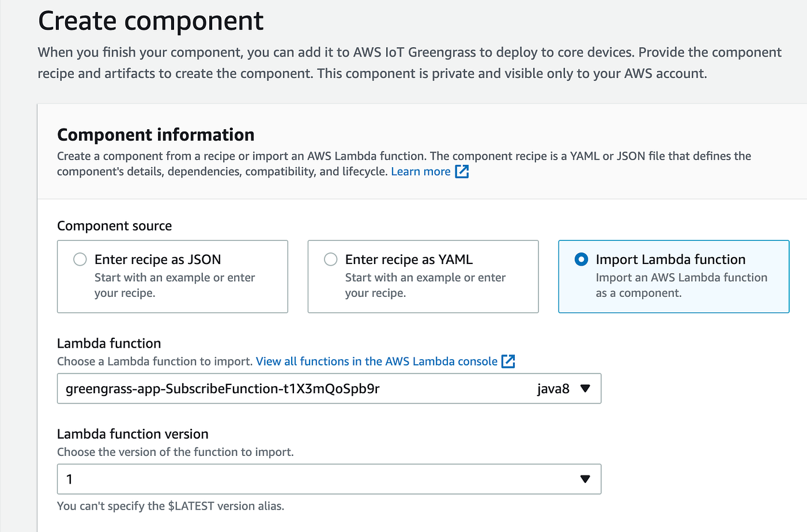807x532 pixels.
Task: Click the external-link icon beside Learn more
Action: point(462,172)
